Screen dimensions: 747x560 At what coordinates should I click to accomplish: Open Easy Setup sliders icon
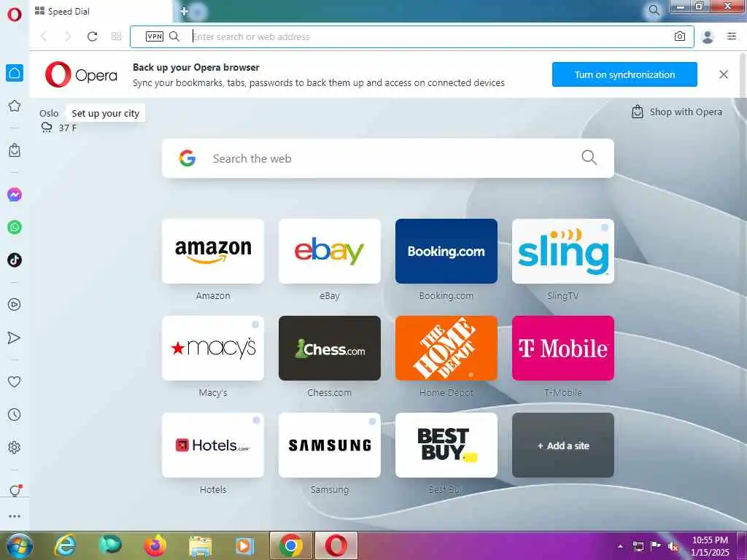pyautogui.click(x=732, y=36)
